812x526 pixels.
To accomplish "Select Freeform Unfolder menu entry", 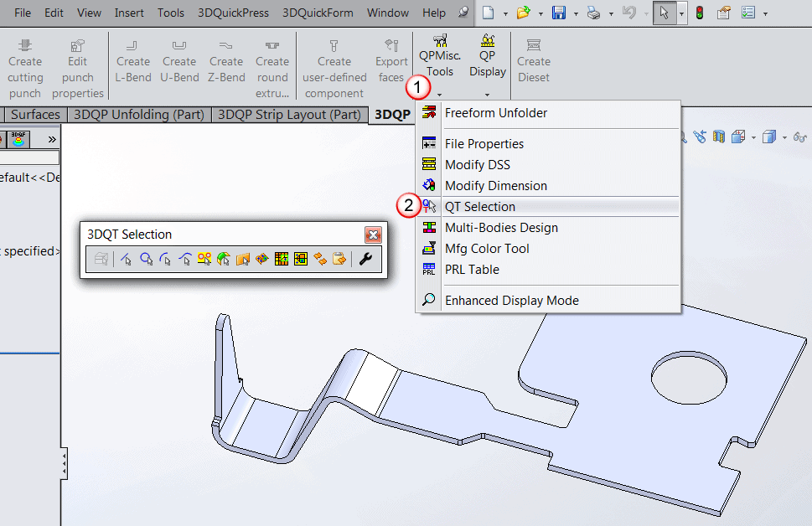I will (x=495, y=113).
